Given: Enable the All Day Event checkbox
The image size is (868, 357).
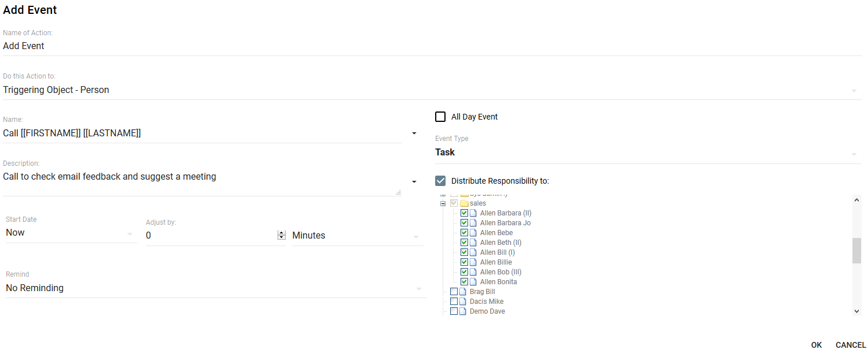Looking at the screenshot, I should (x=440, y=117).
